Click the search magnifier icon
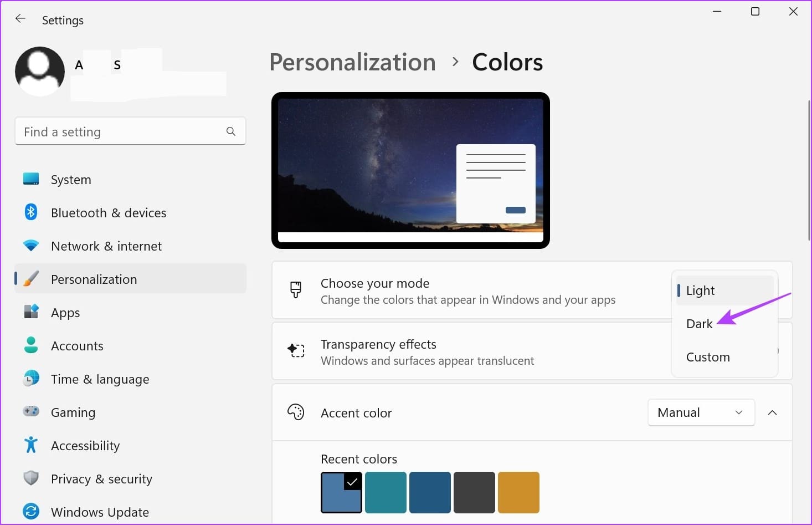 pyautogui.click(x=231, y=131)
